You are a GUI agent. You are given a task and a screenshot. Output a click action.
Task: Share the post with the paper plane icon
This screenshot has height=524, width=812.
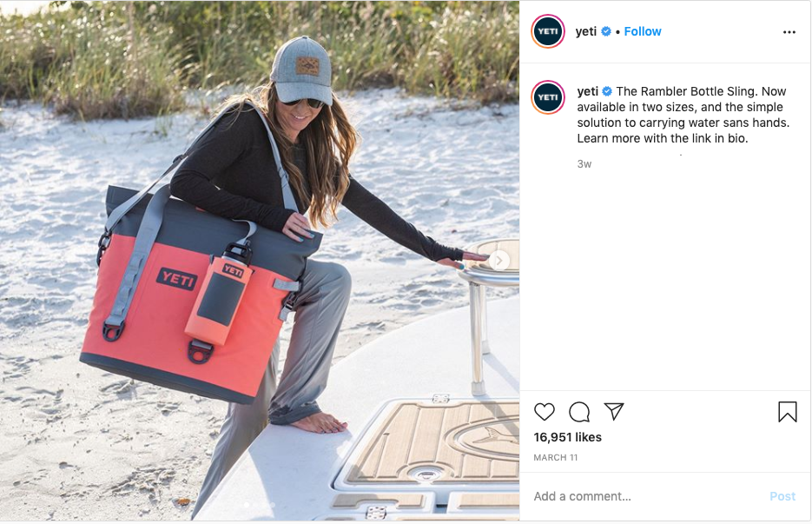pyautogui.click(x=614, y=412)
